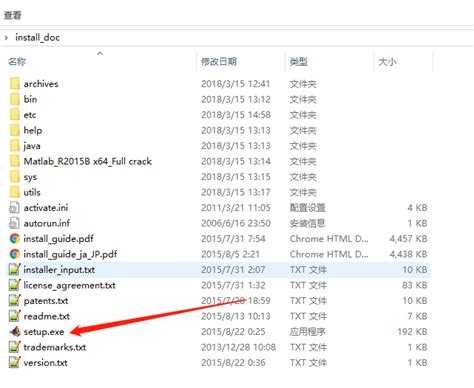The width and height of the screenshot is (474, 388).
Task: Sort files by the 类型 column header
Action: [298, 61]
